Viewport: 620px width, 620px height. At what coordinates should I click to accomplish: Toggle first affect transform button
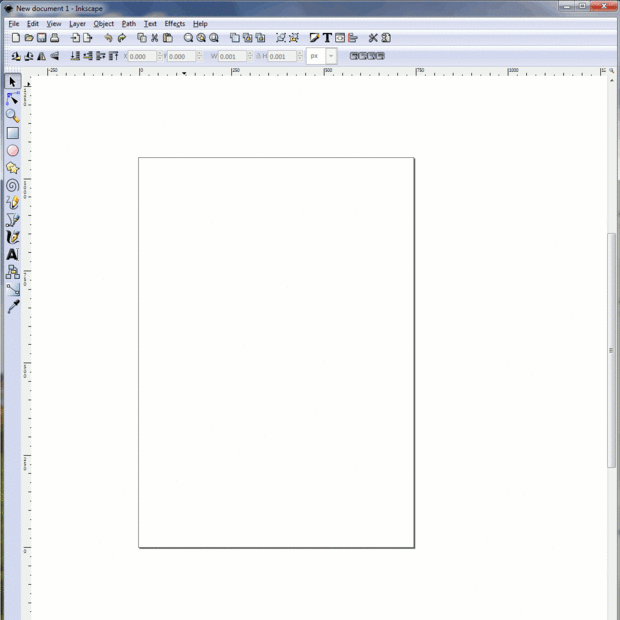click(353, 56)
